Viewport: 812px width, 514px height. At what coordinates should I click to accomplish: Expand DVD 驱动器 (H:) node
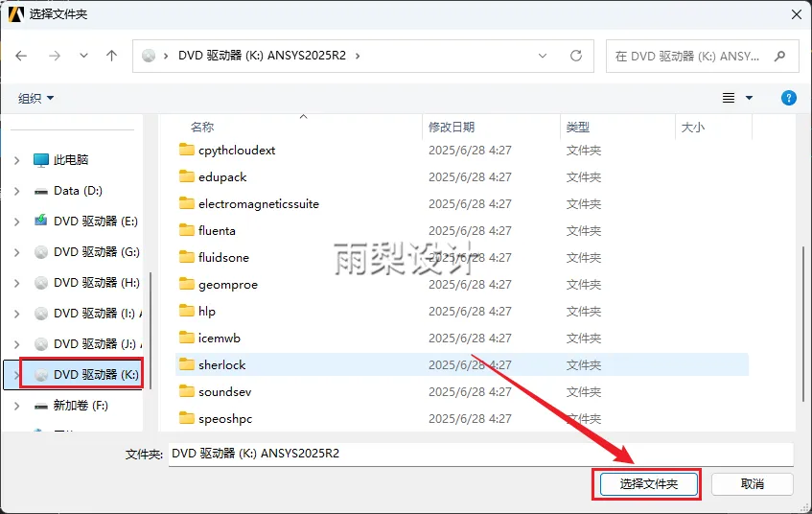coord(16,283)
